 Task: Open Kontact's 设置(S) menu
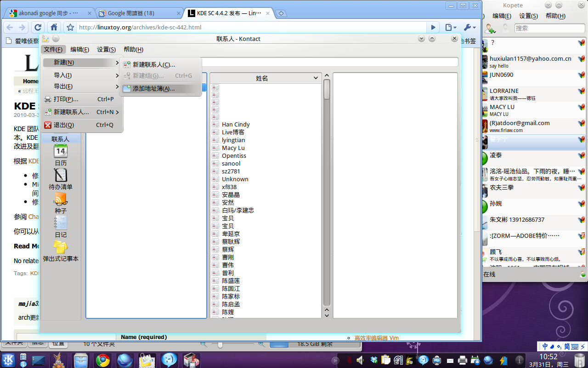106,50
